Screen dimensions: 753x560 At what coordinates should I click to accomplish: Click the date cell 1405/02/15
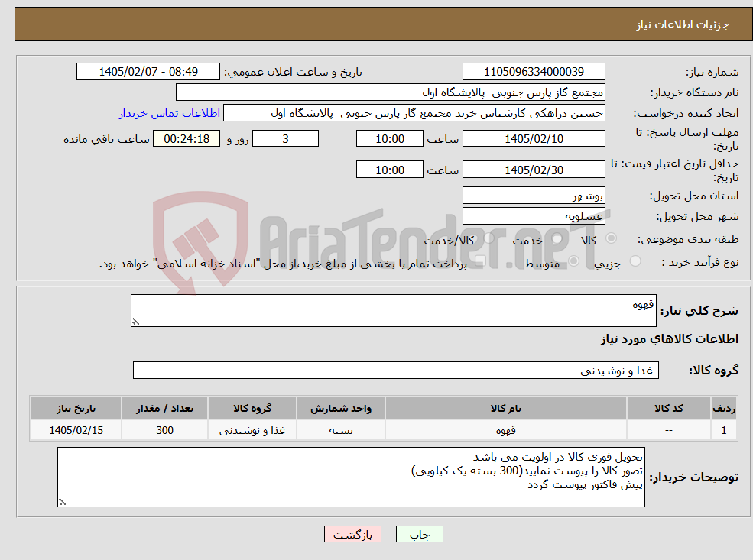[x=76, y=430]
